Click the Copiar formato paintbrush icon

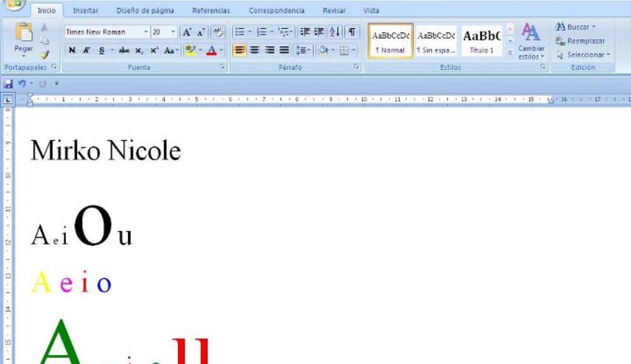44,55
